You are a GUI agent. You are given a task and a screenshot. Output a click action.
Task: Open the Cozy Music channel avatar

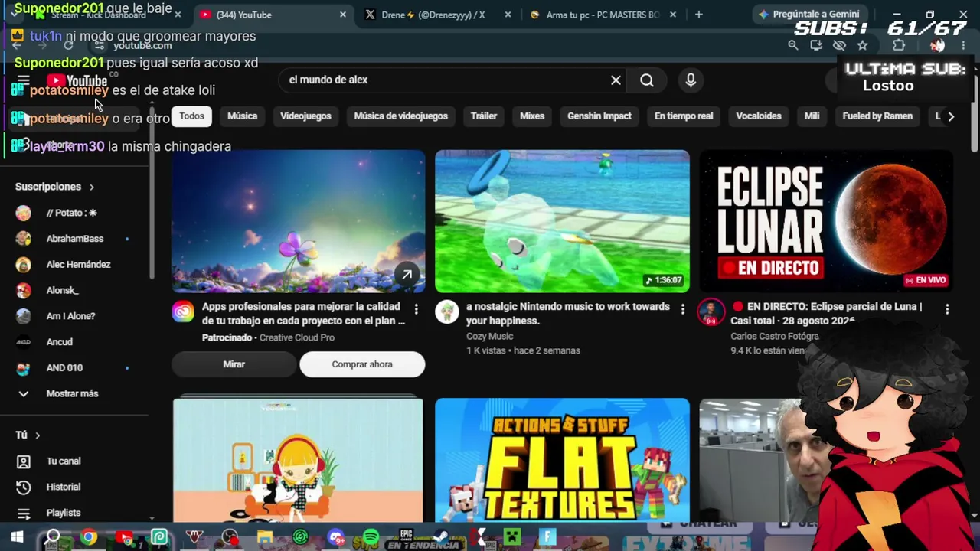[446, 311]
